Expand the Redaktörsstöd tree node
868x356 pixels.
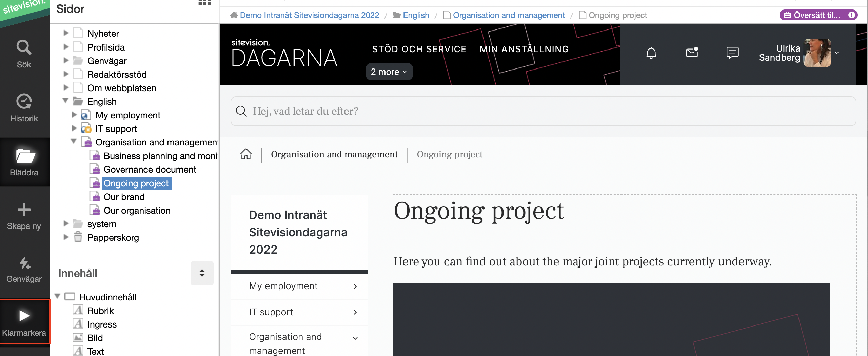point(66,74)
